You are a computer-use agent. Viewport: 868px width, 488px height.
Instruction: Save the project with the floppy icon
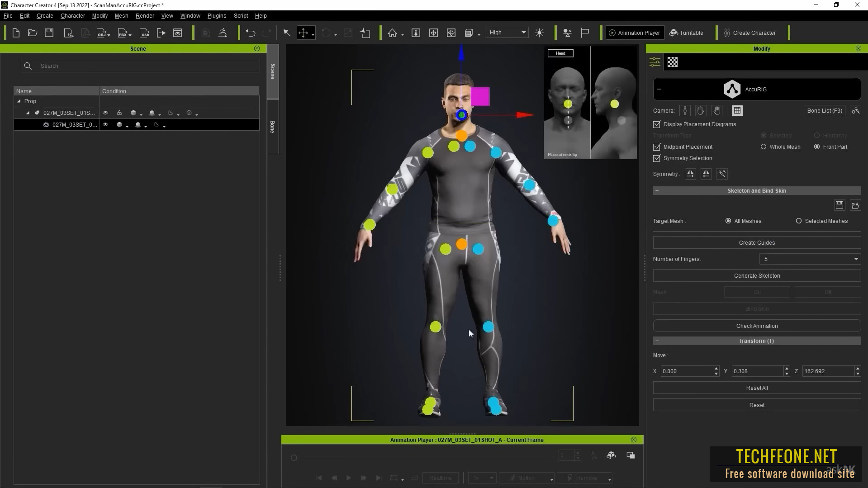click(49, 33)
